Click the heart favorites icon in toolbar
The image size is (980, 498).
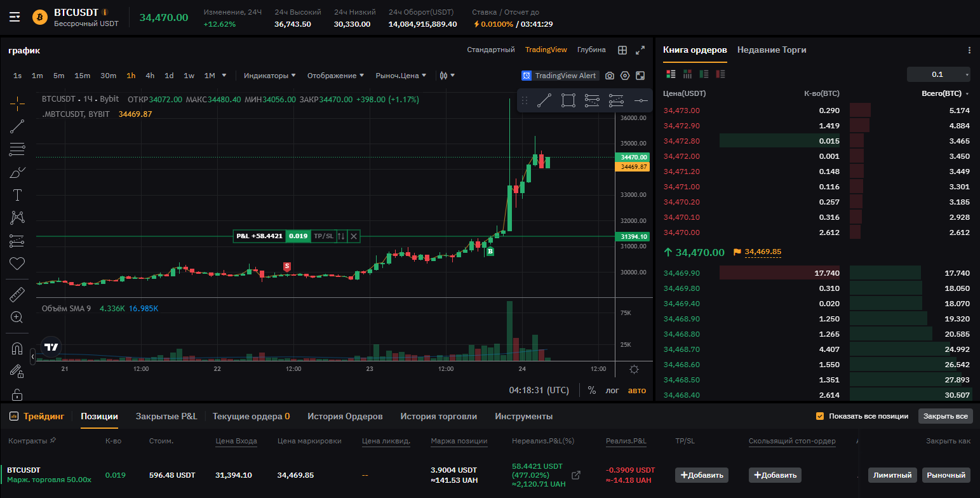(17, 263)
